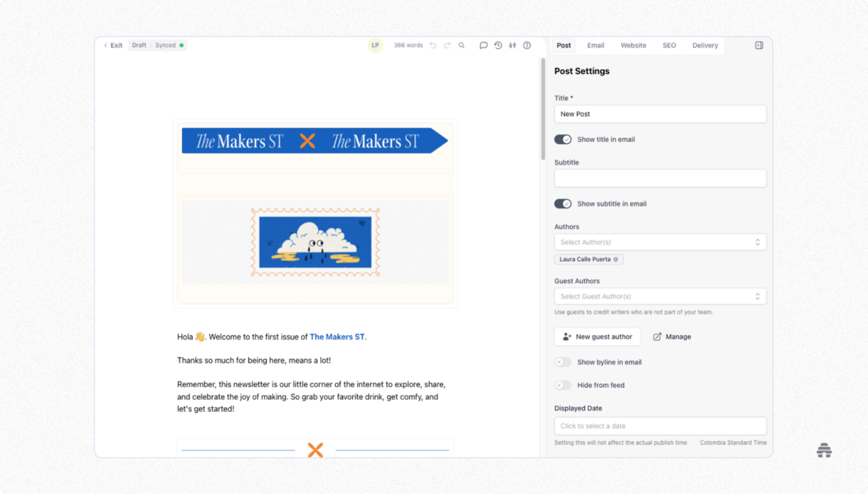The width and height of the screenshot is (868, 494).
Task: Enable Hide from feed
Action: point(563,385)
